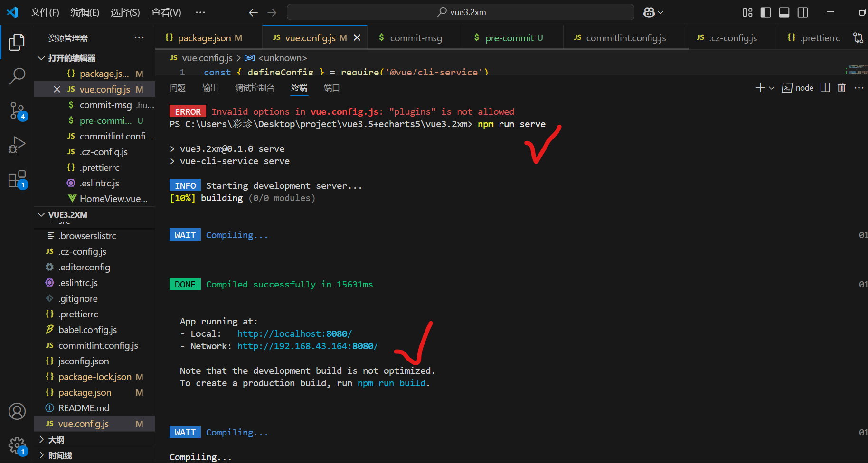
Task: Switch to the commit-msg editor tab
Action: click(x=415, y=37)
